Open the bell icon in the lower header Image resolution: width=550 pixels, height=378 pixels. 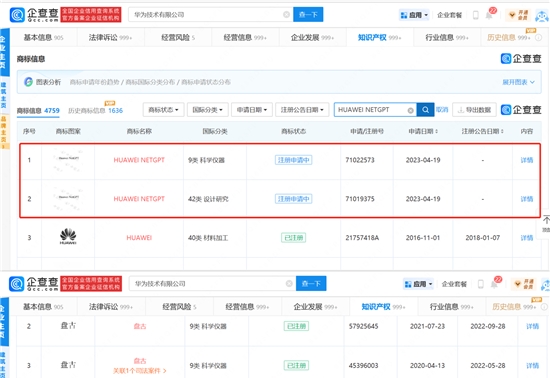[x=494, y=284]
